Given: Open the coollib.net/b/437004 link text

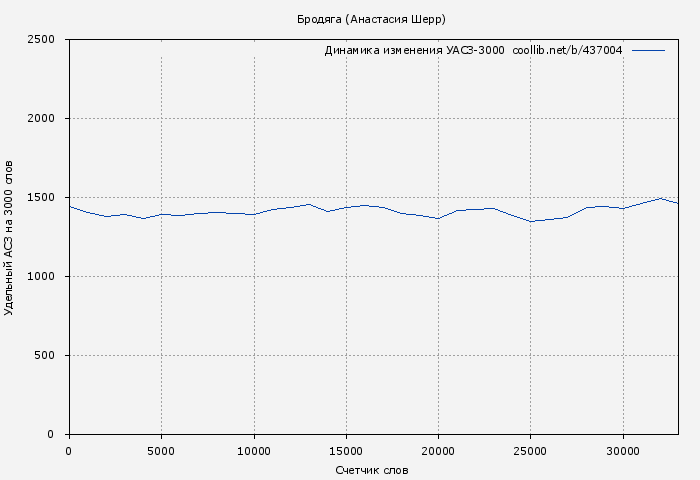Looking at the screenshot, I should 567,51.
